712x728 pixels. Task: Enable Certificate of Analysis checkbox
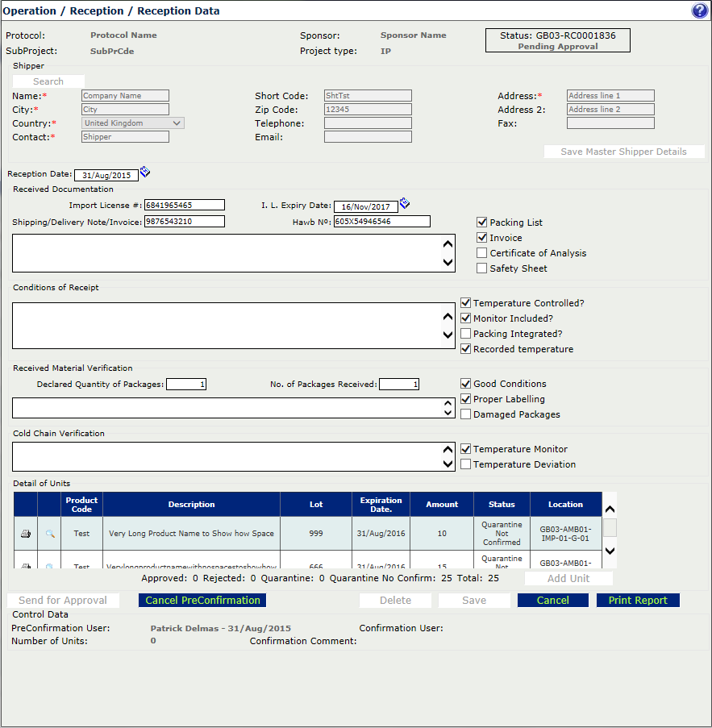(x=482, y=253)
